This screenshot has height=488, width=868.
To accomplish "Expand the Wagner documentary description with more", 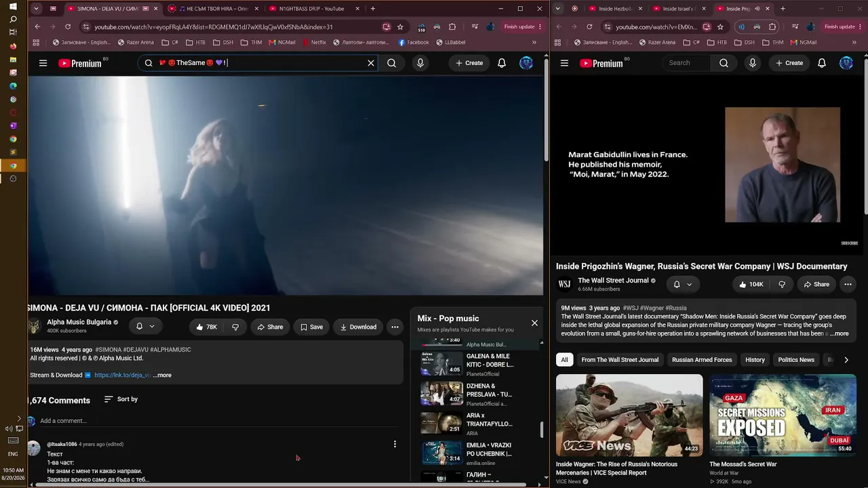I will click(840, 333).
